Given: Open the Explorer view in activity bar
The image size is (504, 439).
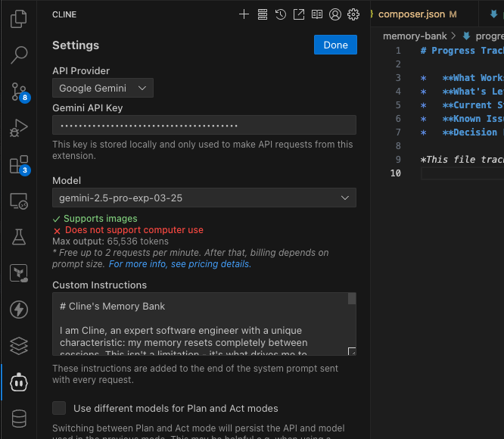Looking at the screenshot, I should 19,19.
